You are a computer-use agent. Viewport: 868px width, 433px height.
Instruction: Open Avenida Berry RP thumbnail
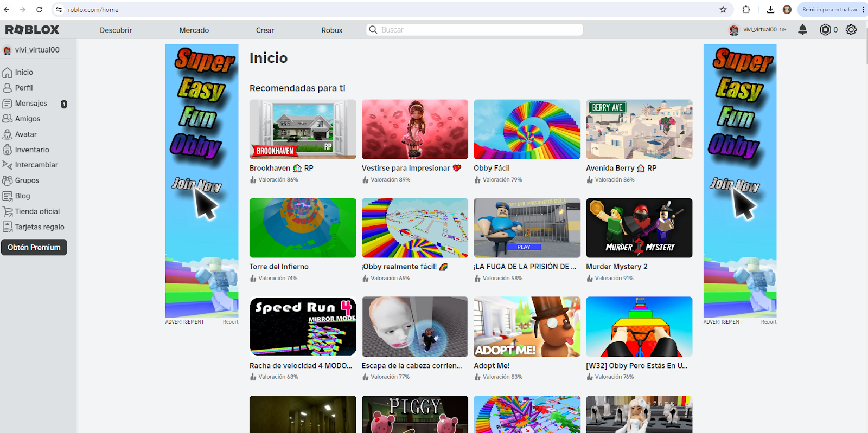point(639,129)
